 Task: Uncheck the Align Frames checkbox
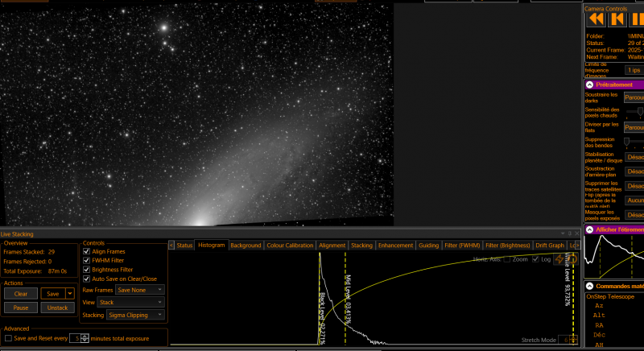[x=87, y=251]
